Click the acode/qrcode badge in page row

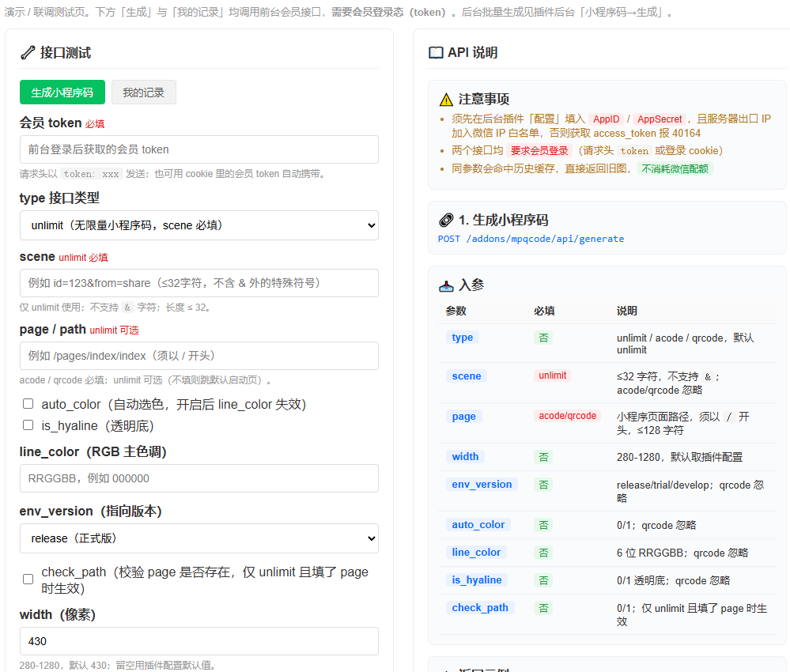pyautogui.click(x=567, y=416)
